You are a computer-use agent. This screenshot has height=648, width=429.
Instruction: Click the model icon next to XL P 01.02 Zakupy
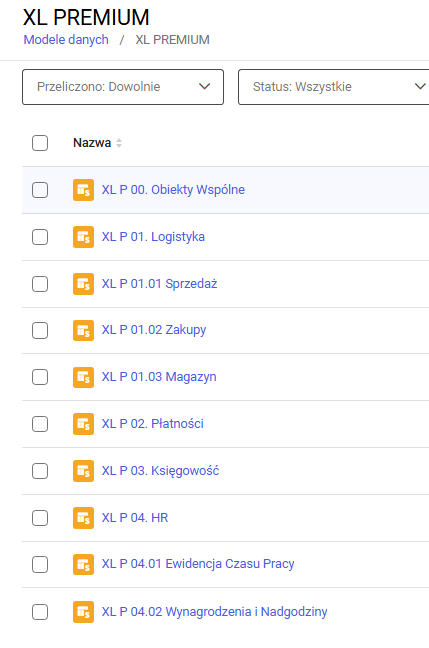pyautogui.click(x=83, y=330)
